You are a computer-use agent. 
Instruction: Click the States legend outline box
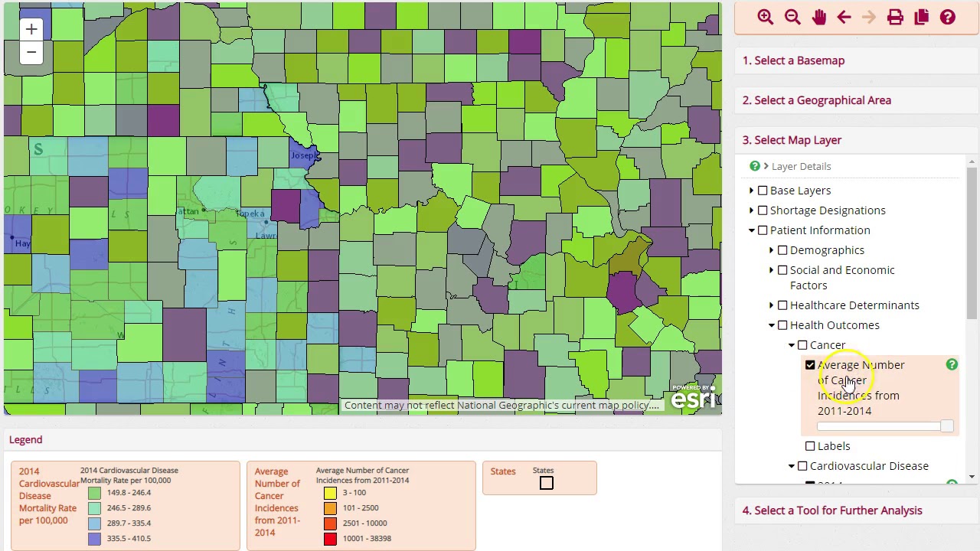click(x=546, y=483)
